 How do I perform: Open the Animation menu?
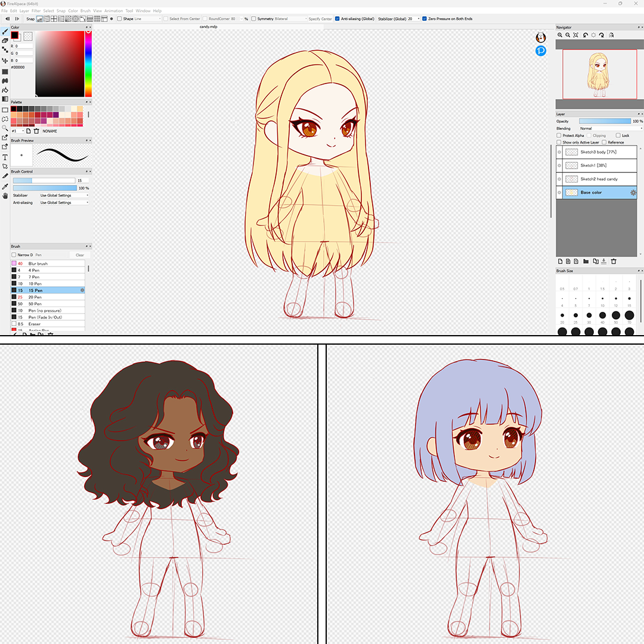[x=114, y=11]
